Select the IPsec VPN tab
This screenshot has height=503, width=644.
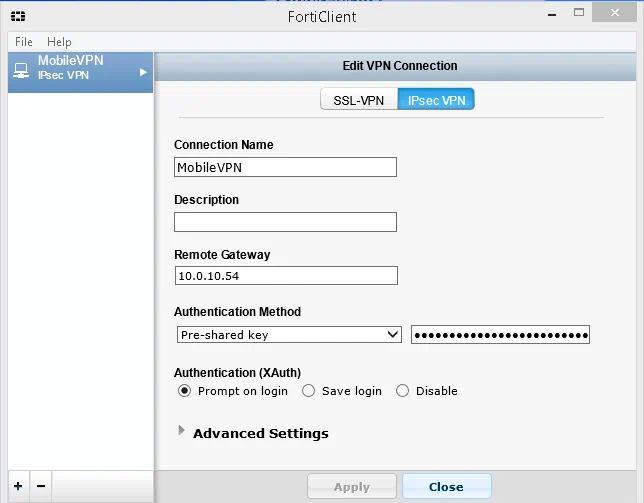pyautogui.click(x=436, y=99)
